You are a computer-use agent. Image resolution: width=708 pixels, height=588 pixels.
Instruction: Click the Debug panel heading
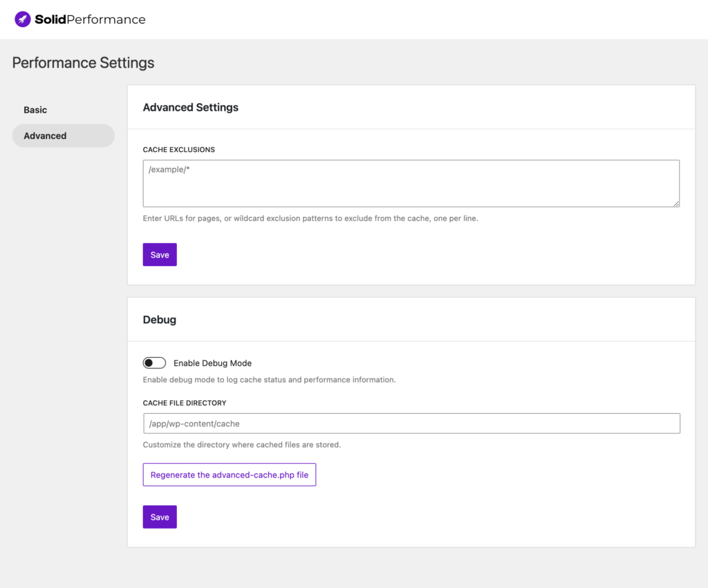click(x=159, y=320)
